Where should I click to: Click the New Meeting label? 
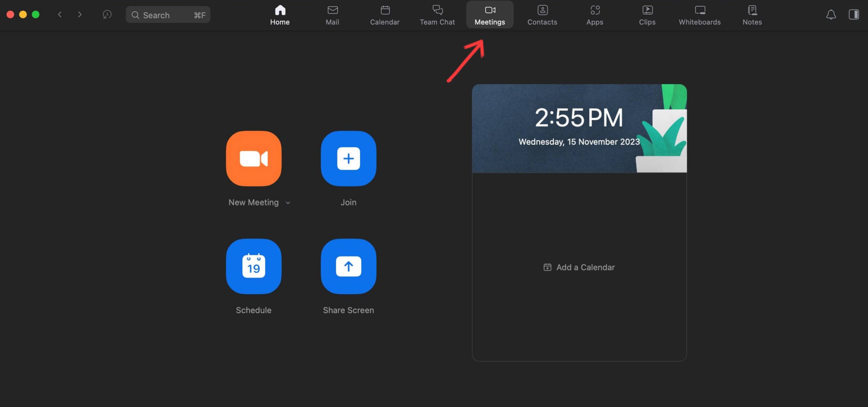(x=253, y=202)
